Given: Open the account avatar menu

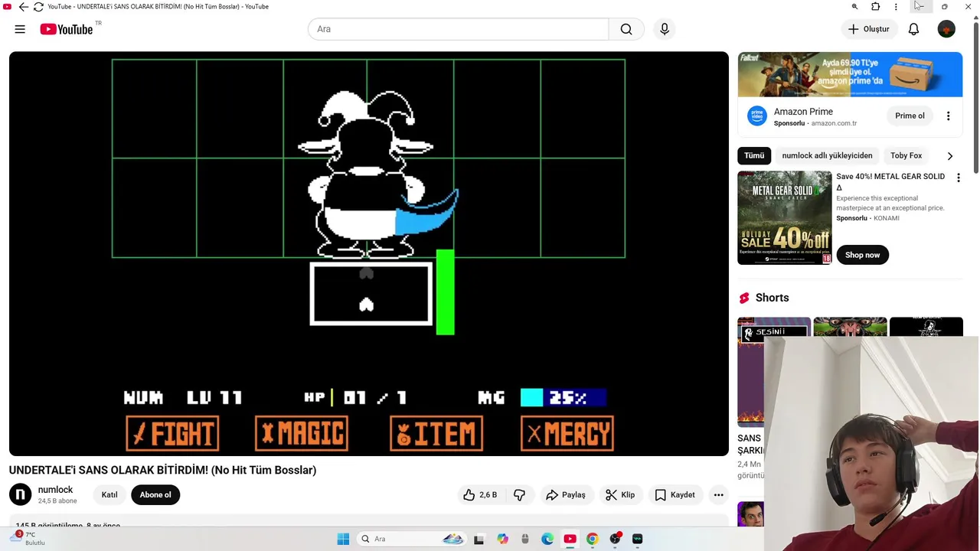Looking at the screenshot, I should coord(946,29).
